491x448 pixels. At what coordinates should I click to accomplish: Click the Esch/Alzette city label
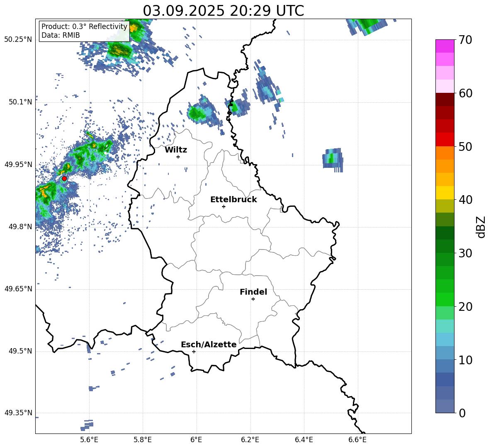[x=209, y=344]
